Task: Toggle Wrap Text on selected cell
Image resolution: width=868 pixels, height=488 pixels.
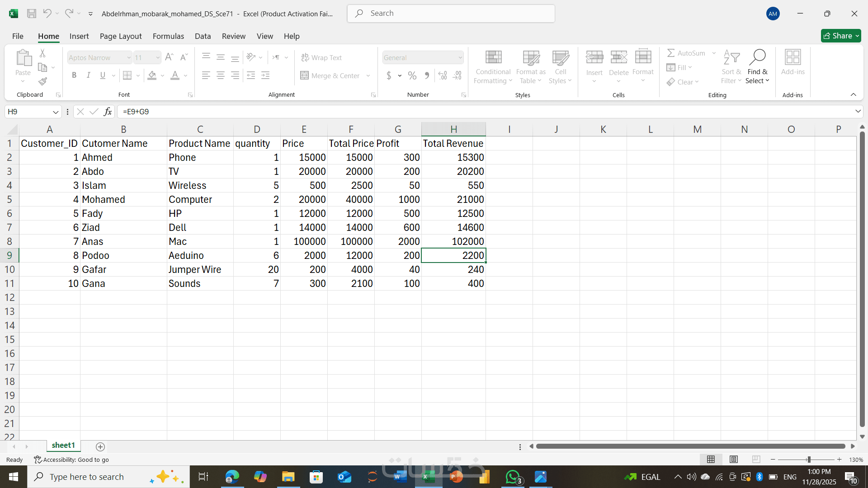Action: (x=321, y=57)
